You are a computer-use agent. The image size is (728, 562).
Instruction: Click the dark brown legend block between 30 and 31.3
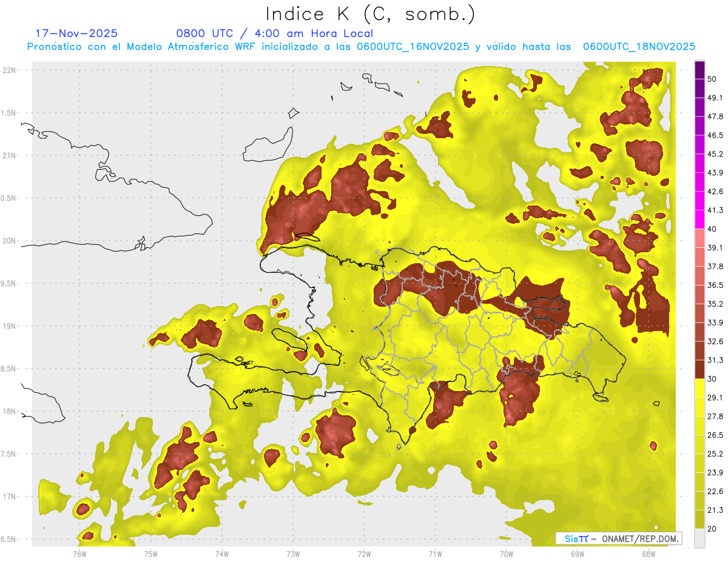pos(699,369)
